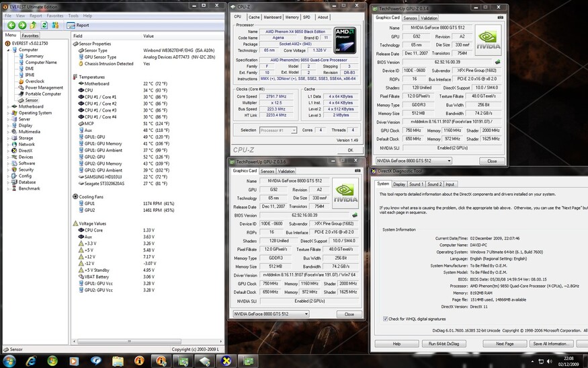Click Run 64-bit DxDiag button
Image resolution: width=588 pixels, height=368 pixels.
click(444, 344)
